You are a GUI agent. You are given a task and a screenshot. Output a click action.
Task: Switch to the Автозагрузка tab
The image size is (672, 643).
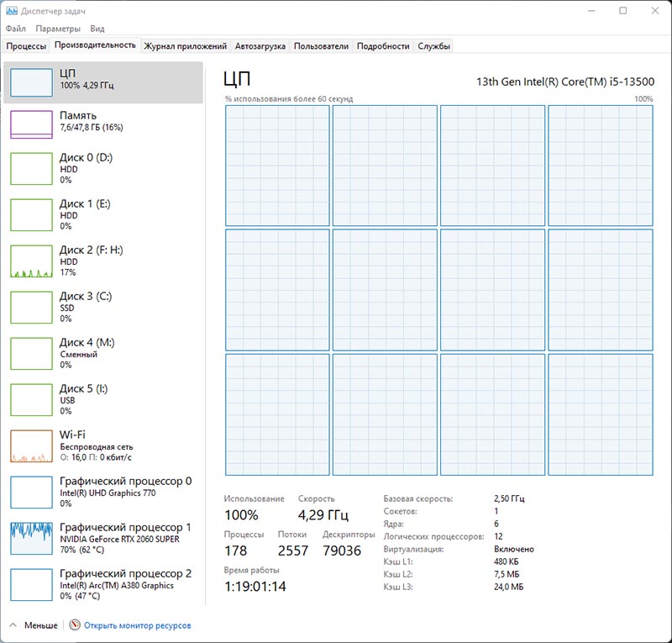[x=260, y=46]
